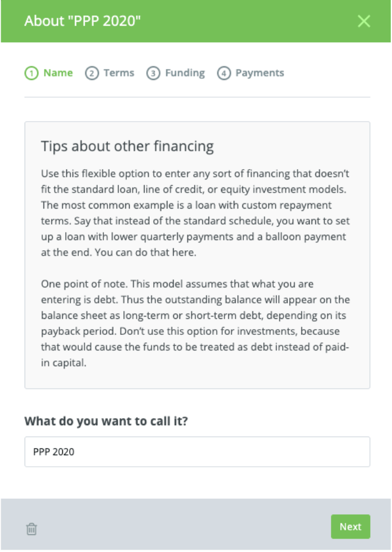Click the gray footer bar beside Next
Viewport: 392px width, 552px height.
(x=183, y=527)
